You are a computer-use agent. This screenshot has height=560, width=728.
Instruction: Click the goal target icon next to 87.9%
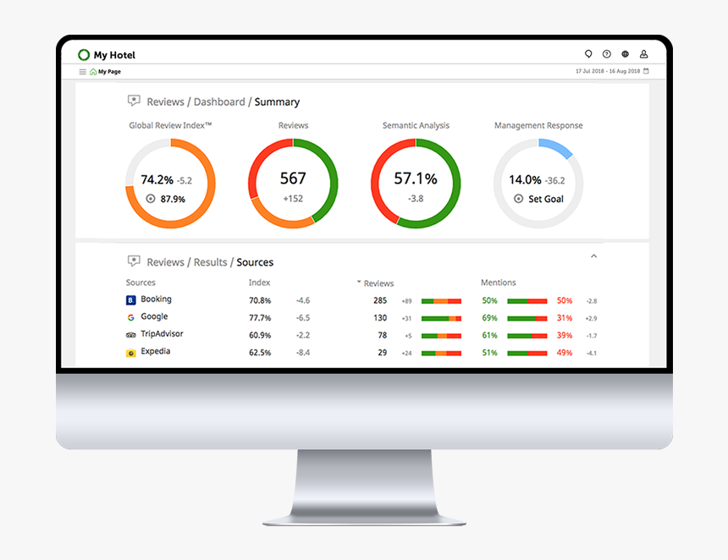coord(151,199)
